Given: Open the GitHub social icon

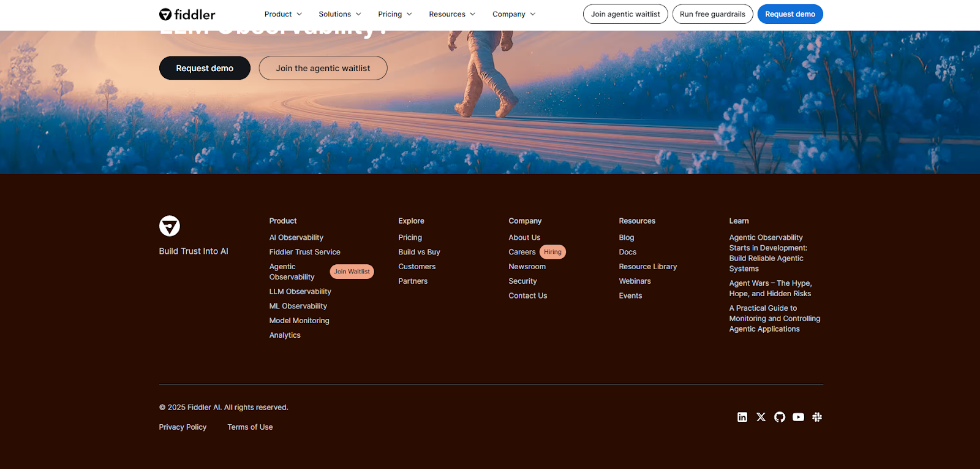Looking at the screenshot, I should point(780,417).
